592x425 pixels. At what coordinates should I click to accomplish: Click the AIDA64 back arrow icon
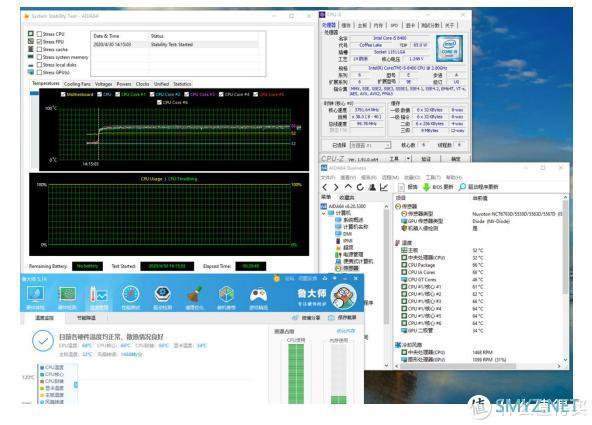click(325, 187)
